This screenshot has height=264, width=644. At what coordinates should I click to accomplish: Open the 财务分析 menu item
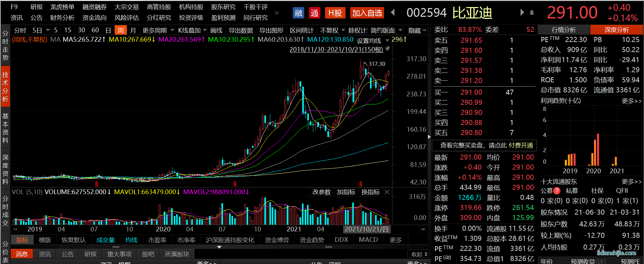coord(62,18)
